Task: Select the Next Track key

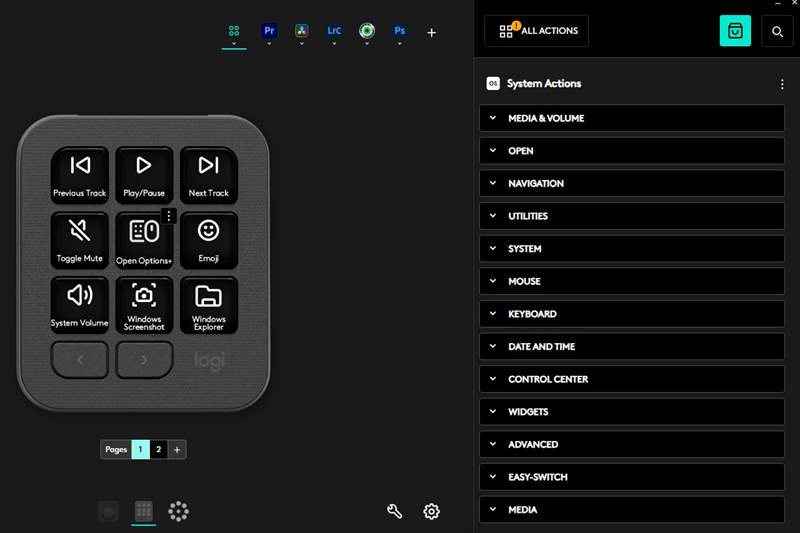Action: click(209, 175)
